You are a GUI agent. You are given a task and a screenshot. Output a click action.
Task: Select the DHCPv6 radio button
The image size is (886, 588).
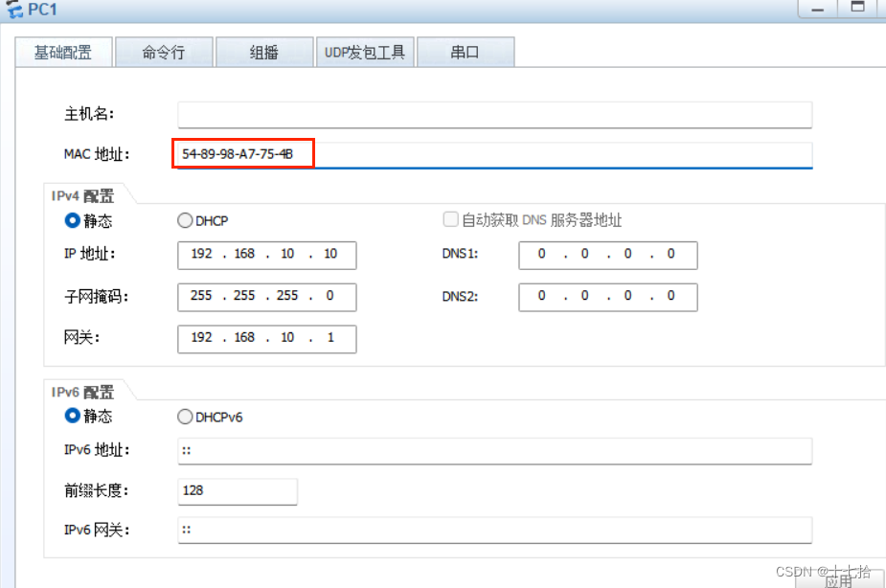pyautogui.click(x=185, y=417)
